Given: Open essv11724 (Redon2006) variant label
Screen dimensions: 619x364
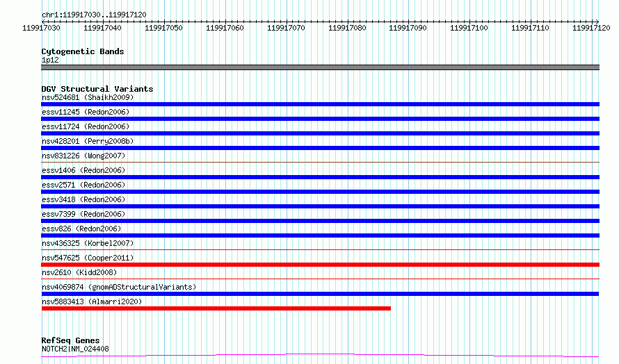Looking at the screenshot, I should (86, 126).
